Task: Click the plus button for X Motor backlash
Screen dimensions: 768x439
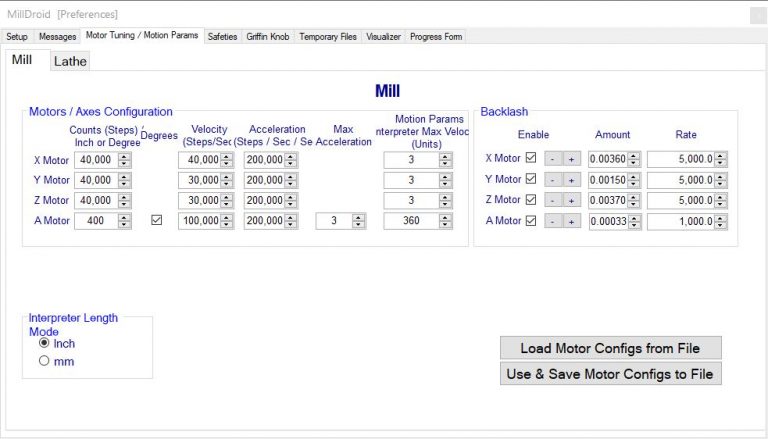Action: (571, 159)
